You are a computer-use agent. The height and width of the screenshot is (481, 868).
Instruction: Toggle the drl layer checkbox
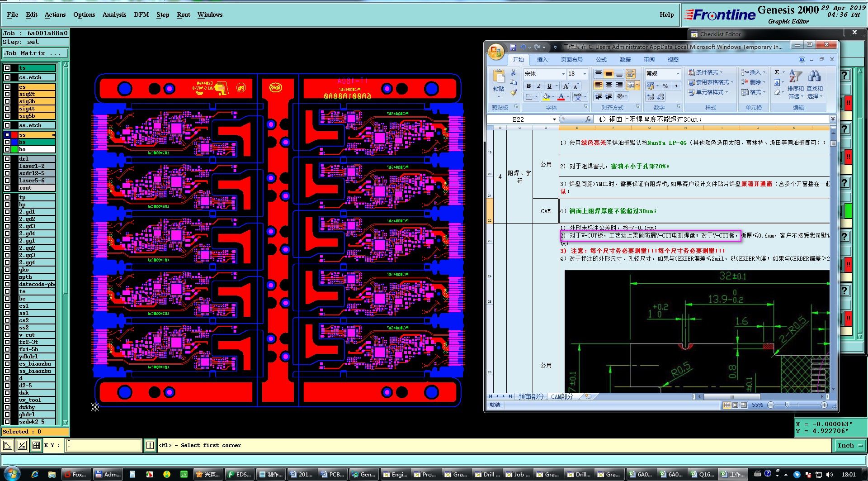coord(7,159)
